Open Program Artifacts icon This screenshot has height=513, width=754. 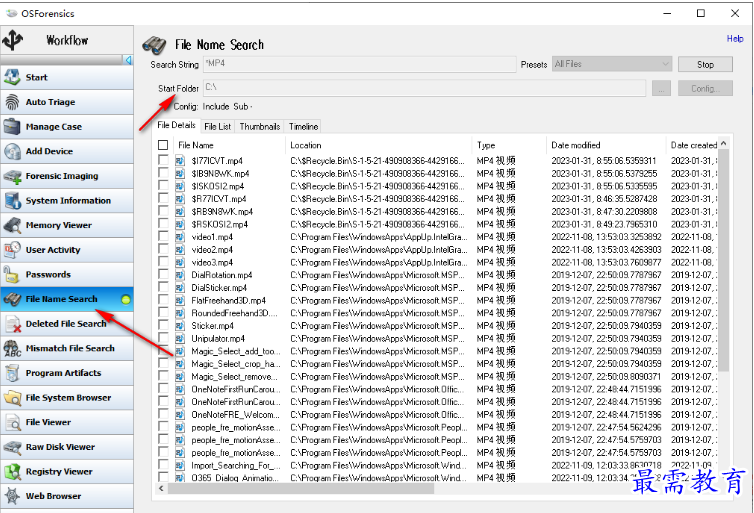point(12,373)
